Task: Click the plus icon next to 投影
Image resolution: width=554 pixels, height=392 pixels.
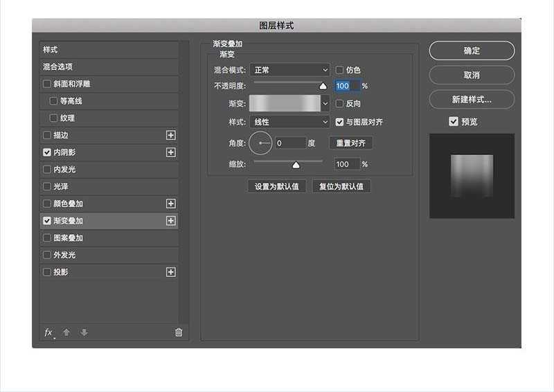Action: click(x=171, y=272)
